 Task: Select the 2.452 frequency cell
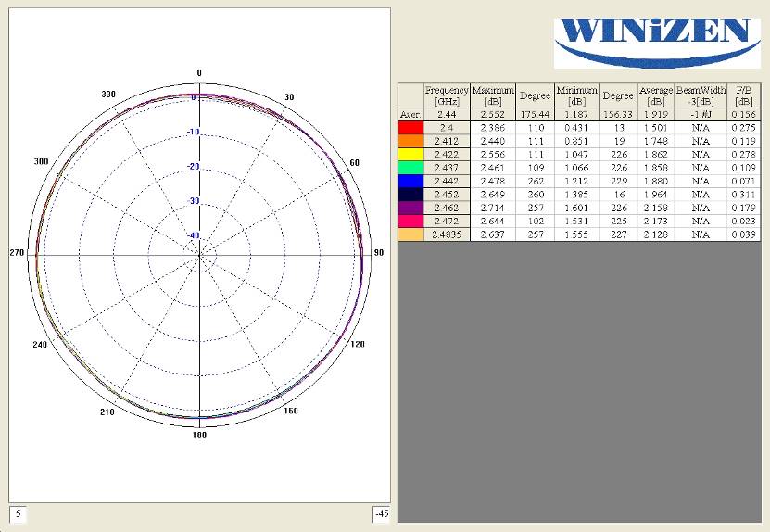pos(447,195)
